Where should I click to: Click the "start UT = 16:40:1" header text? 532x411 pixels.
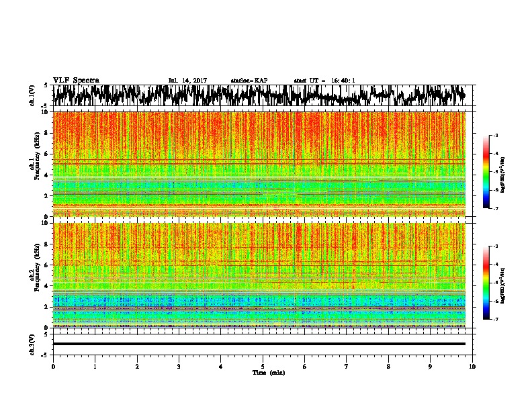pos(324,81)
